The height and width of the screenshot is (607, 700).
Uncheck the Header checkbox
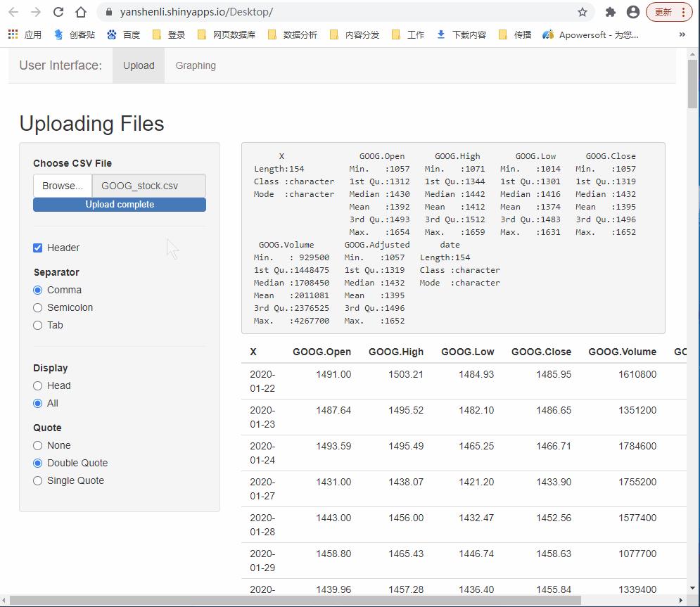(x=37, y=248)
